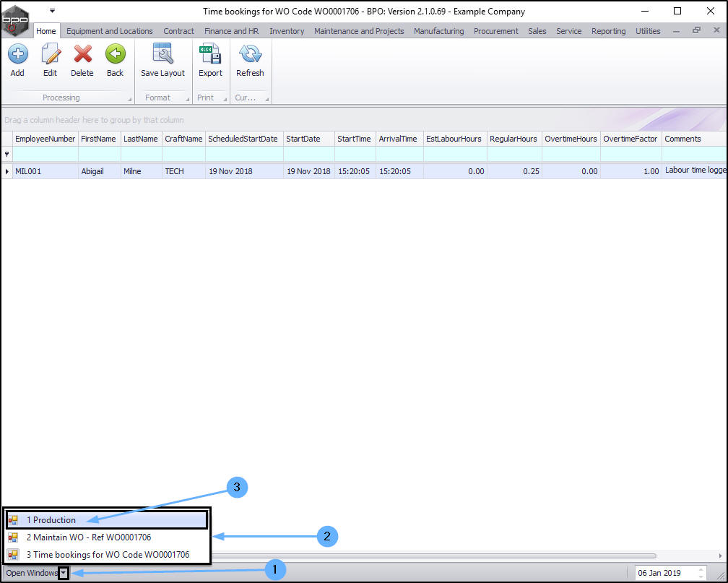The image size is (728, 583).
Task: Sort by Comments column header
Action: 694,139
